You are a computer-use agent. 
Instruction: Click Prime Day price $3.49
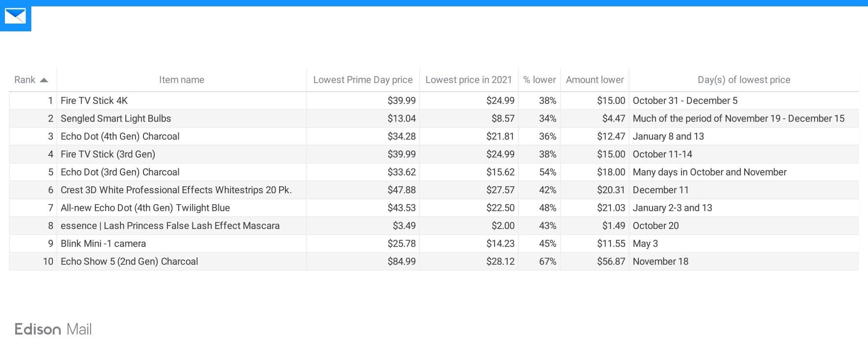(x=404, y=226)
